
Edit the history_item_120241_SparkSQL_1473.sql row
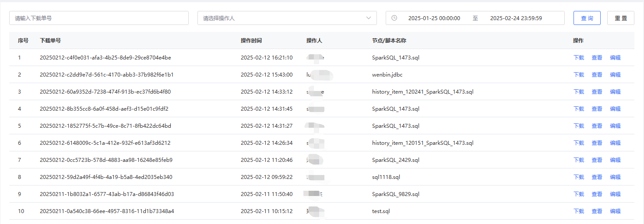click(615, 92)
